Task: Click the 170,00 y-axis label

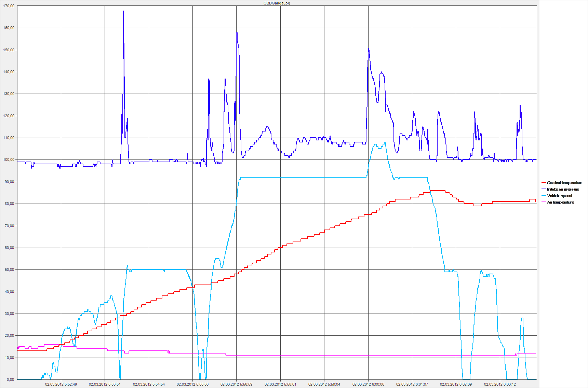Action: [x=9, y=6]
